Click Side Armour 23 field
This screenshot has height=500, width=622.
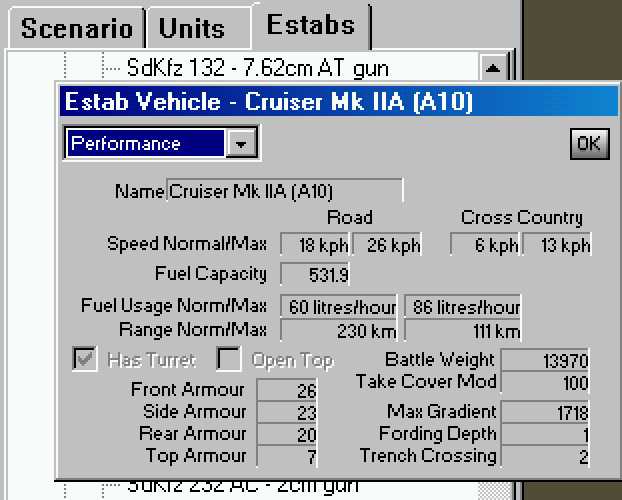coord(287,412)
